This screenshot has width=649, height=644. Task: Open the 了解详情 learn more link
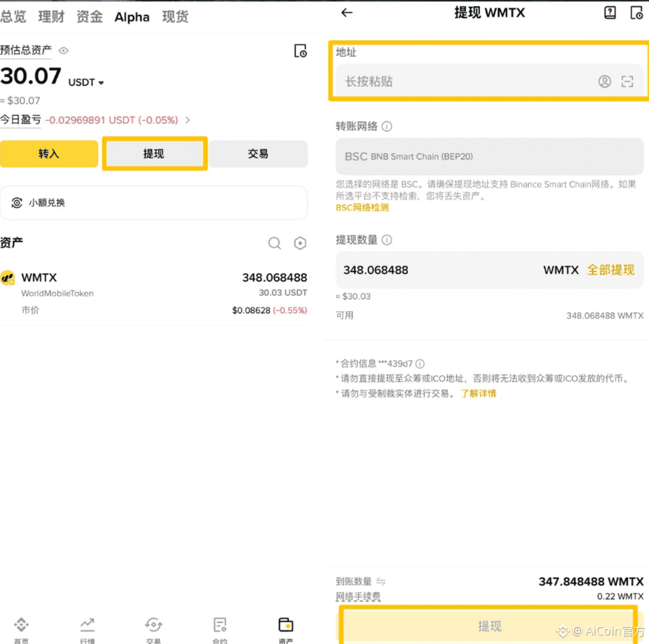click(479, 394)
